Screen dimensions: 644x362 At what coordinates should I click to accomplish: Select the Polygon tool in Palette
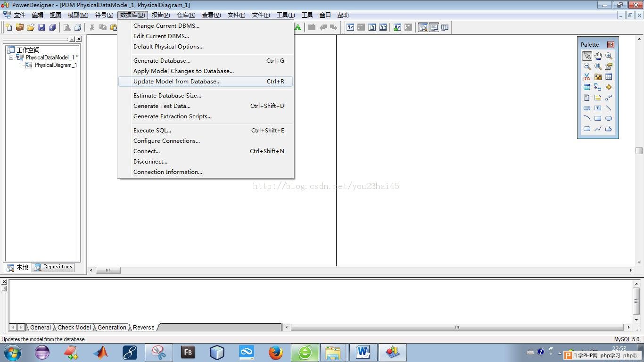(609, 129)
